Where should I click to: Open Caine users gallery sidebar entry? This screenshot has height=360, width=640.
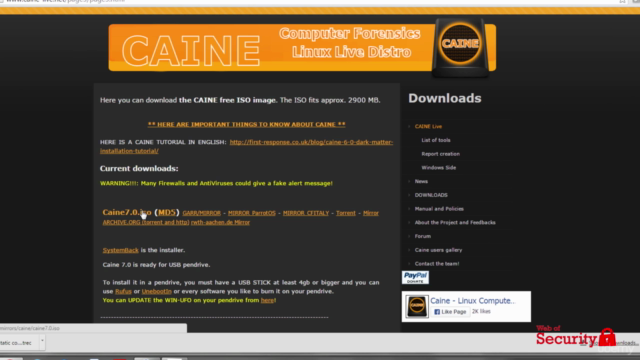438,250
